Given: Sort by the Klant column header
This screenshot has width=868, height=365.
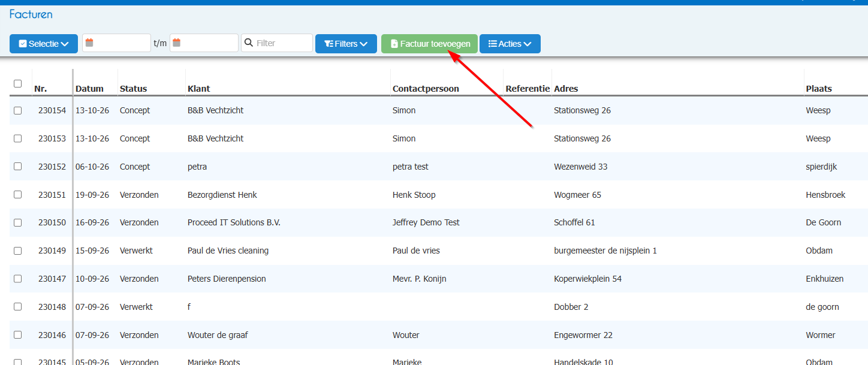Looking at the screenshot, I should tap(199, 89).
